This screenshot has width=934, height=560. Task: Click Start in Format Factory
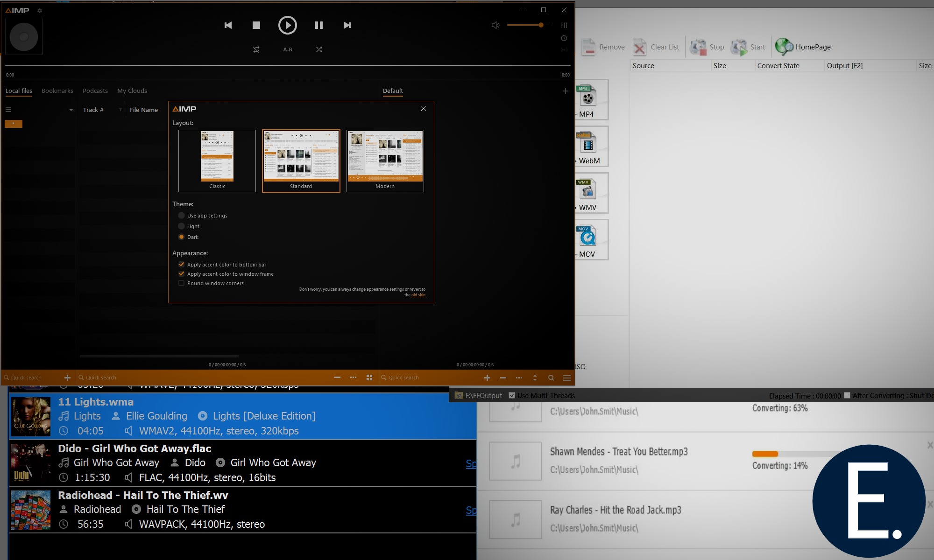tap(748, 47)
